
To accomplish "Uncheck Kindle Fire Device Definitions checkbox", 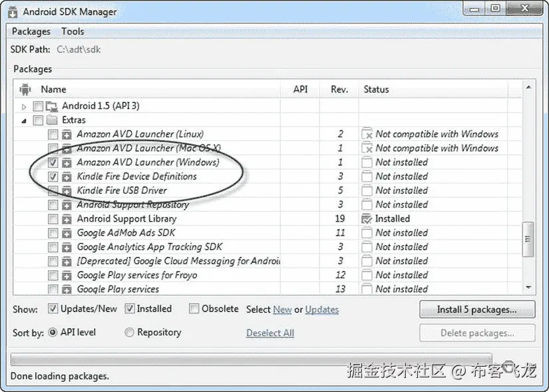I will [x=53, y=176].
